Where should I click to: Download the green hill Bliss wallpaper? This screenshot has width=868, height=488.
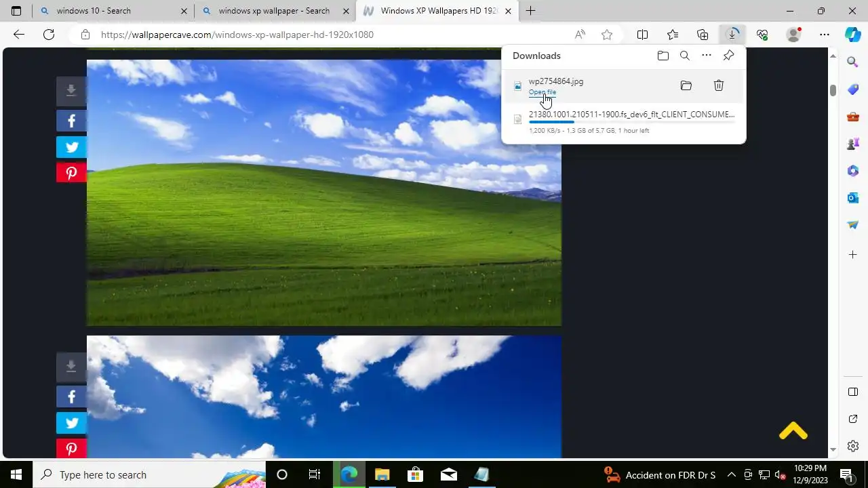point(71,91)
